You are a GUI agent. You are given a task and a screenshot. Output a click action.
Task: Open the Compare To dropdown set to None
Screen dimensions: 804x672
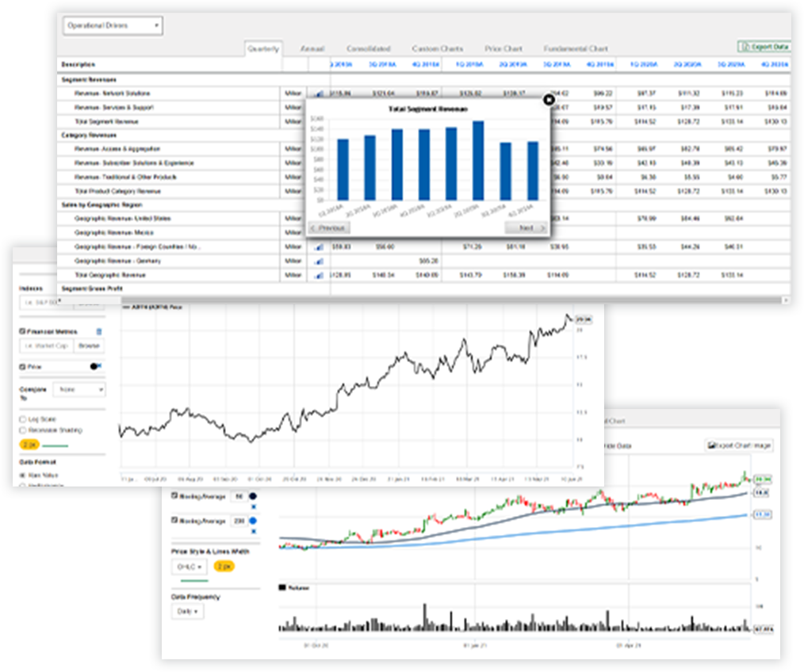point(79,390)
